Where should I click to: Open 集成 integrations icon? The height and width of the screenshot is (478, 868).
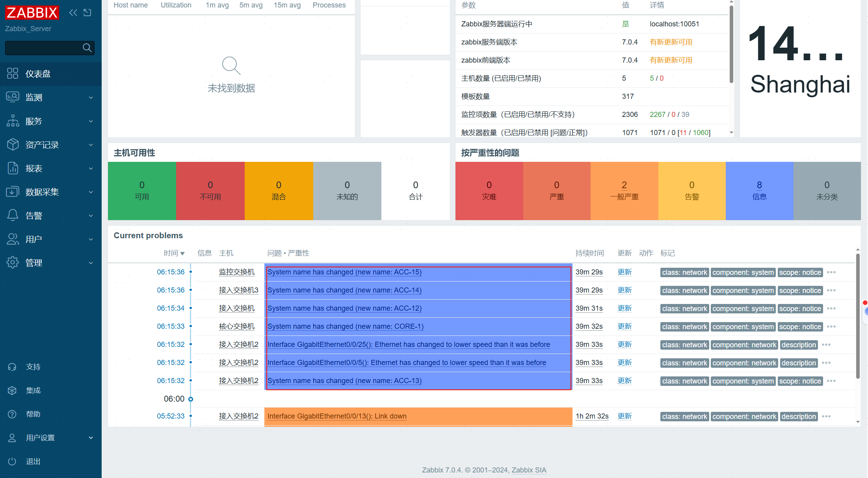[12, 391]
